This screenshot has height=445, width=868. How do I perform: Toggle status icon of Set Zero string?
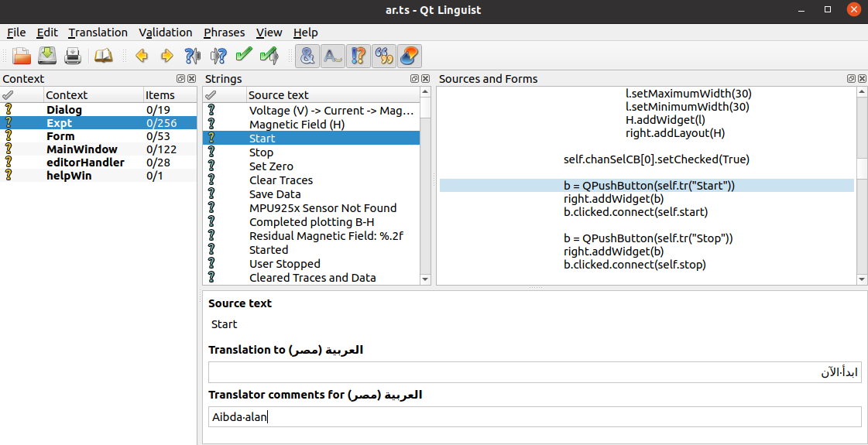point(211,166)
